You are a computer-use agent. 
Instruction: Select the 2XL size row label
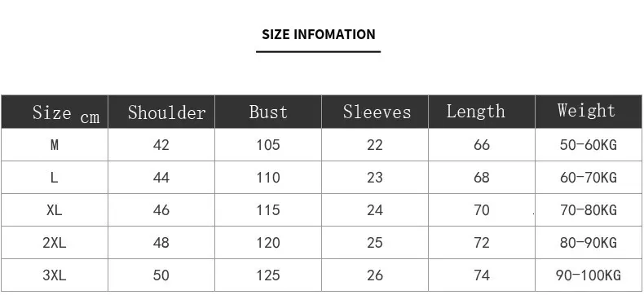[55, 243]
